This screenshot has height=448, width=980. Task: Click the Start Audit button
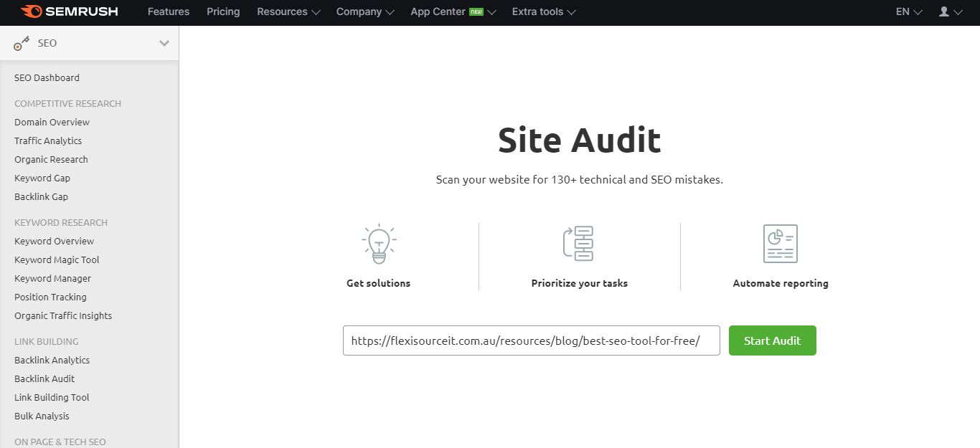pyautogui.click(x=773, y=340)
